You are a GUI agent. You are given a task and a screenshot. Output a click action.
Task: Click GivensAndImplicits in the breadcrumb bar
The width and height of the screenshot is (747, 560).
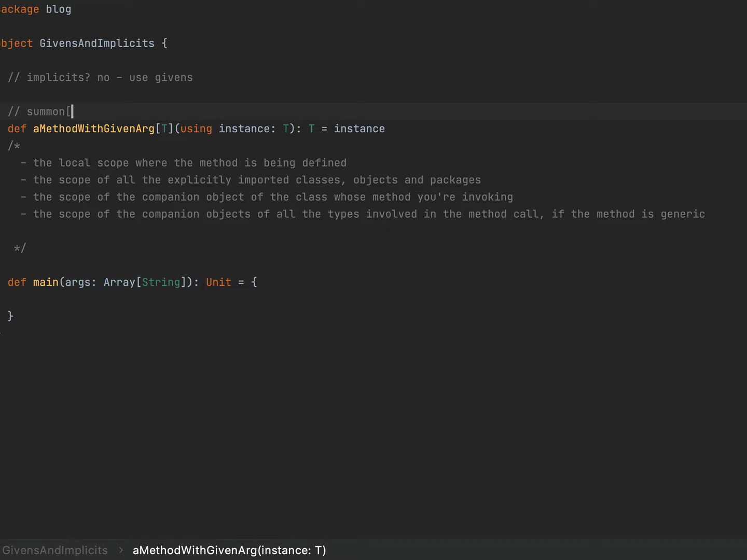pyautogui.click(x=54, y=550)
